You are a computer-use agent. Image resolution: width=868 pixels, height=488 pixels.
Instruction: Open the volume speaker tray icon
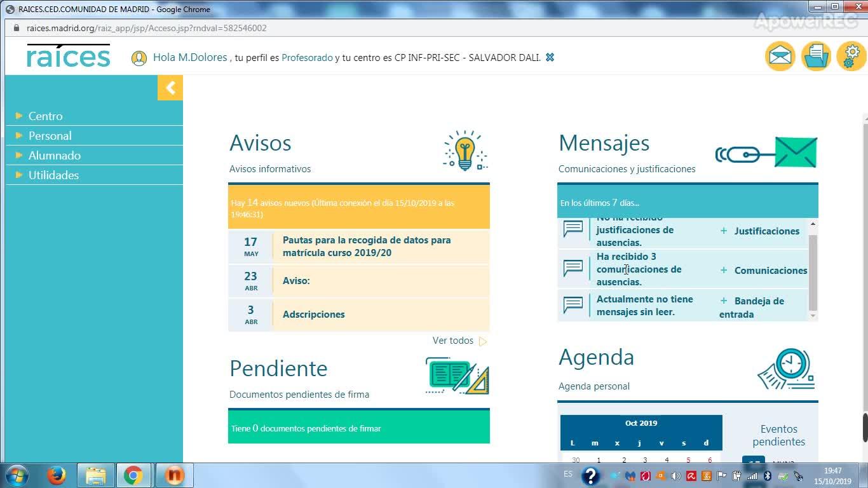click(675, 476)
